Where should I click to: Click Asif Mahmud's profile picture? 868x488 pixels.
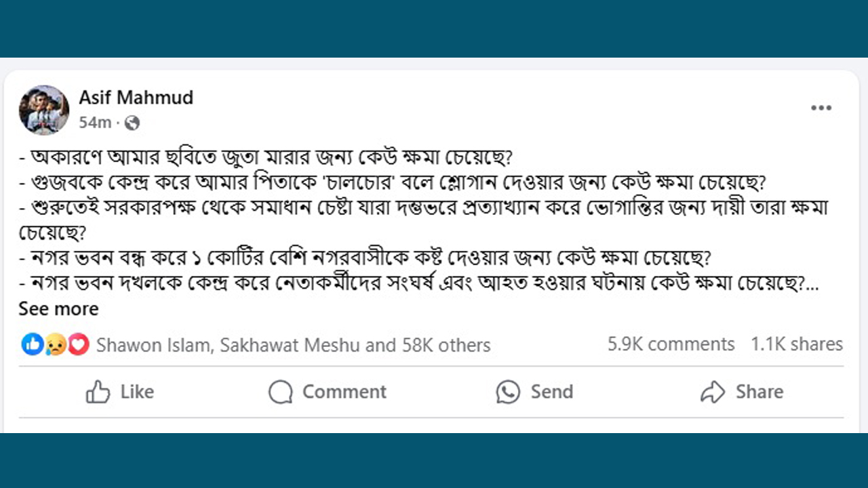[x=44, y=110]
